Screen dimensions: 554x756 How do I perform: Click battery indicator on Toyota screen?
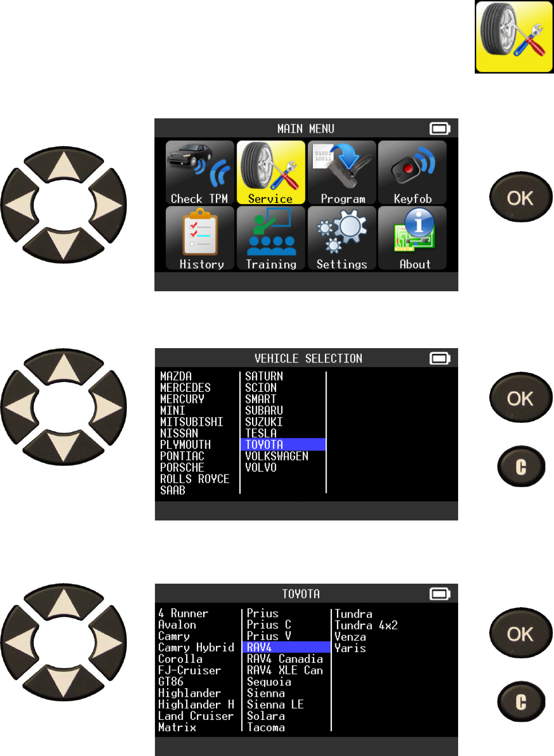440,593
